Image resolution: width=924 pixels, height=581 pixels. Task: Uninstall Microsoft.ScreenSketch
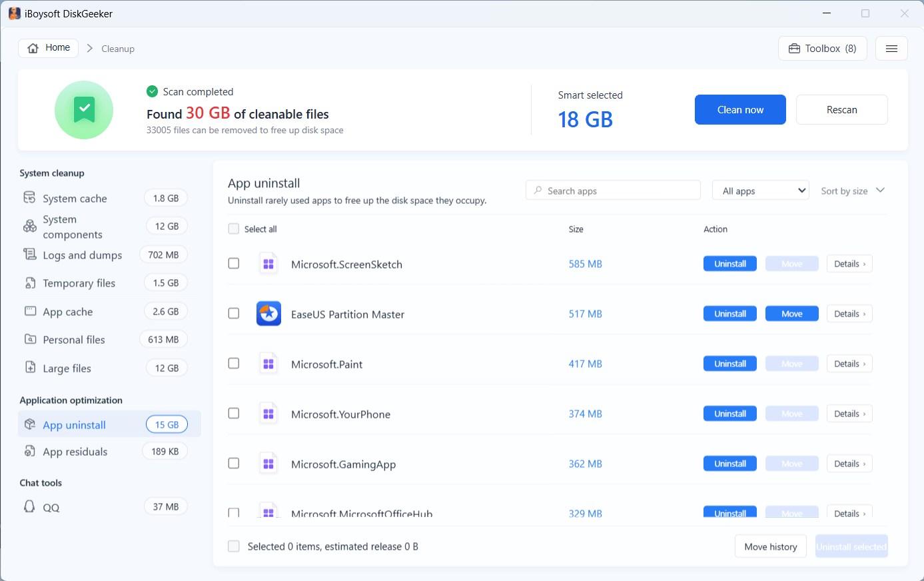730,264
